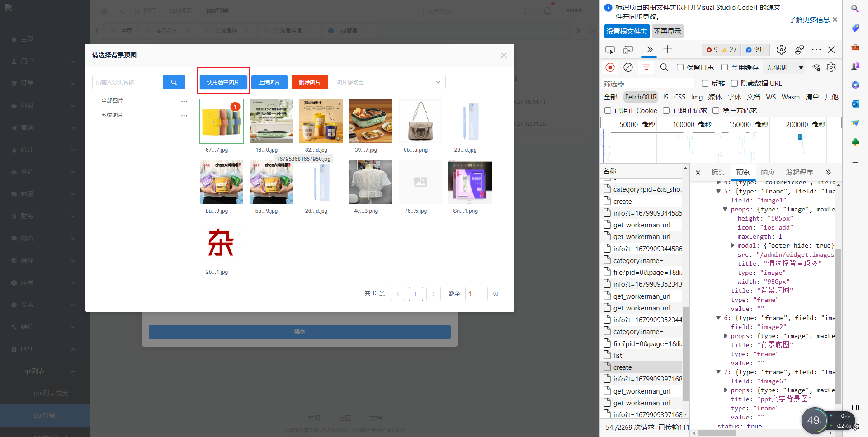868x437 pixels.
Task: Expand modal object in preview
Action: (732, 245)
